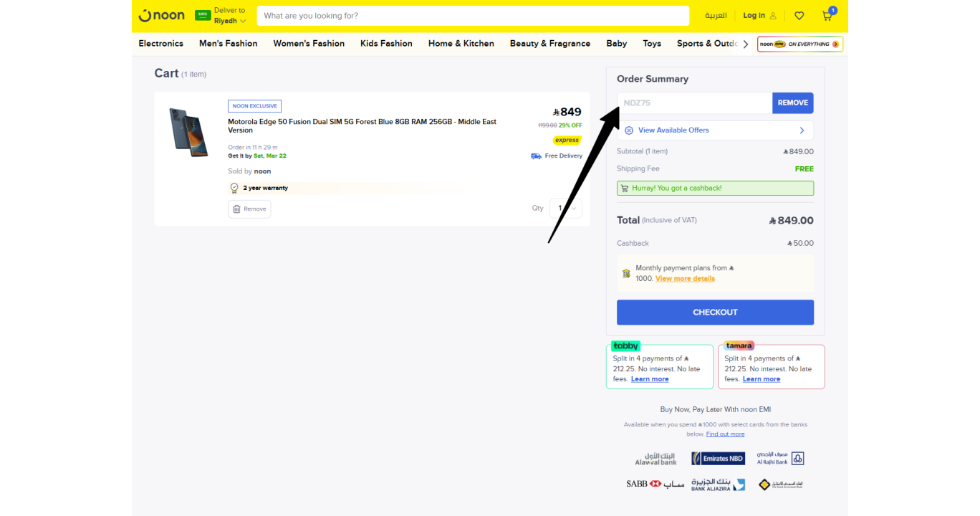Remove the applied coupon code
The width and height of the screenshot is (980, 516).
click(793, 103)
